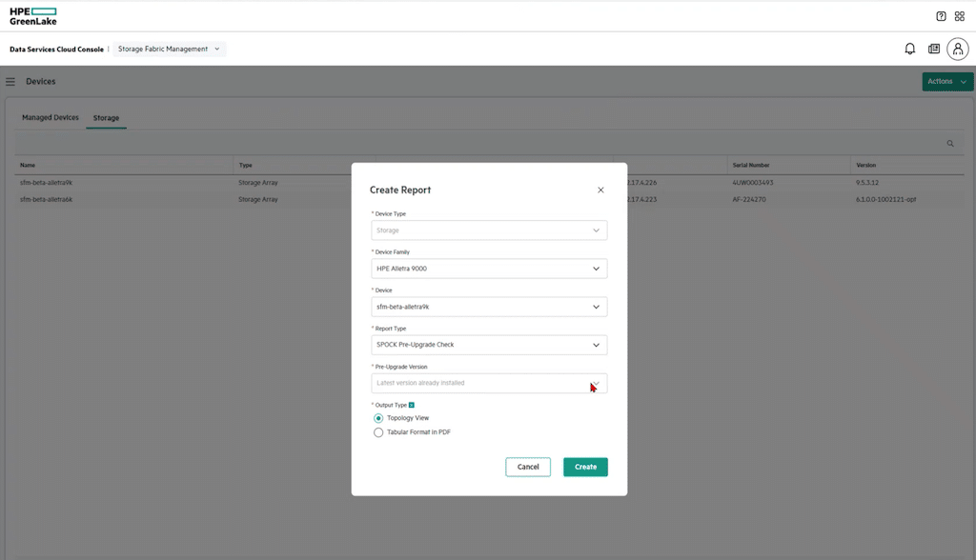Expand the Storage Fabric Management selector

(169, 50)
